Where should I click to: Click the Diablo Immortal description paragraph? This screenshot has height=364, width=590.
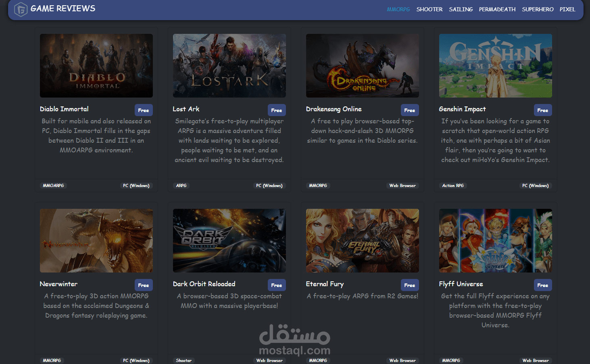pyautogui.click(x=96, y=135)
